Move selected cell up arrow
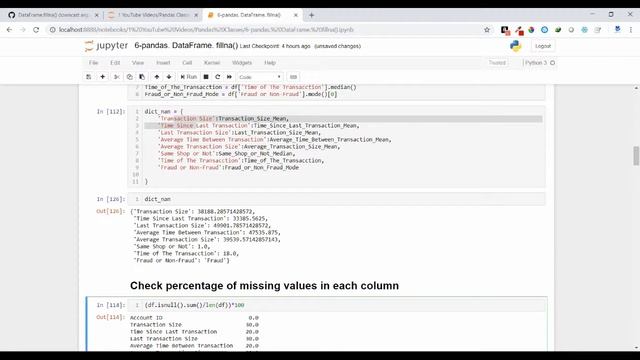The height and width of the screenshot is (360, 640). 157,77
